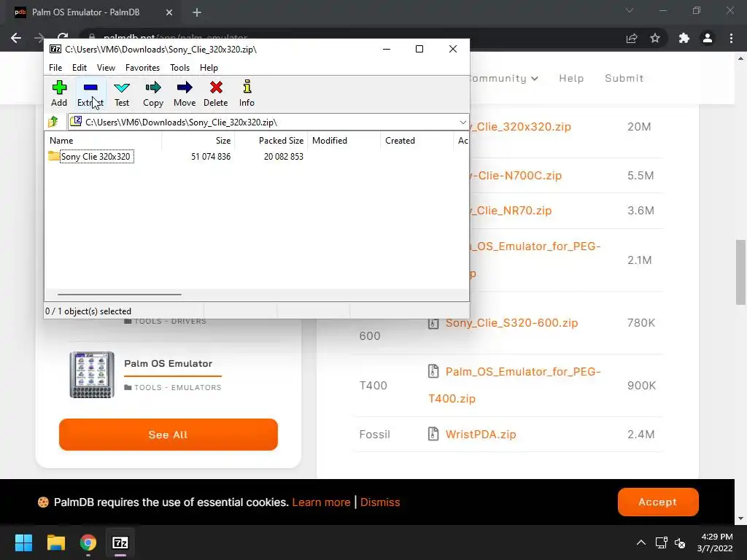Image resolution: width=747 pixels, height=560 pixels.
Task: Close the Palm OS Emulator browser tab
Action: coord(169,12)
